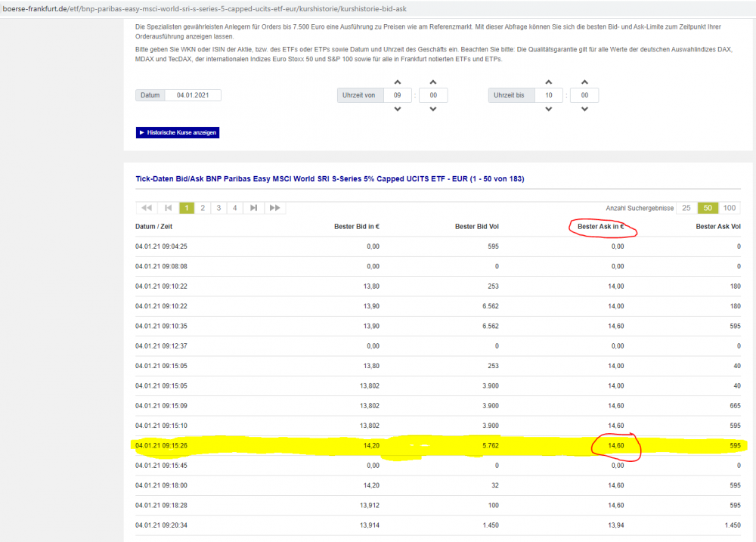Screen dimensions: 756x542
Task: Click 'Historische Kurse anzeigen' button
Action: click(178, 132)
